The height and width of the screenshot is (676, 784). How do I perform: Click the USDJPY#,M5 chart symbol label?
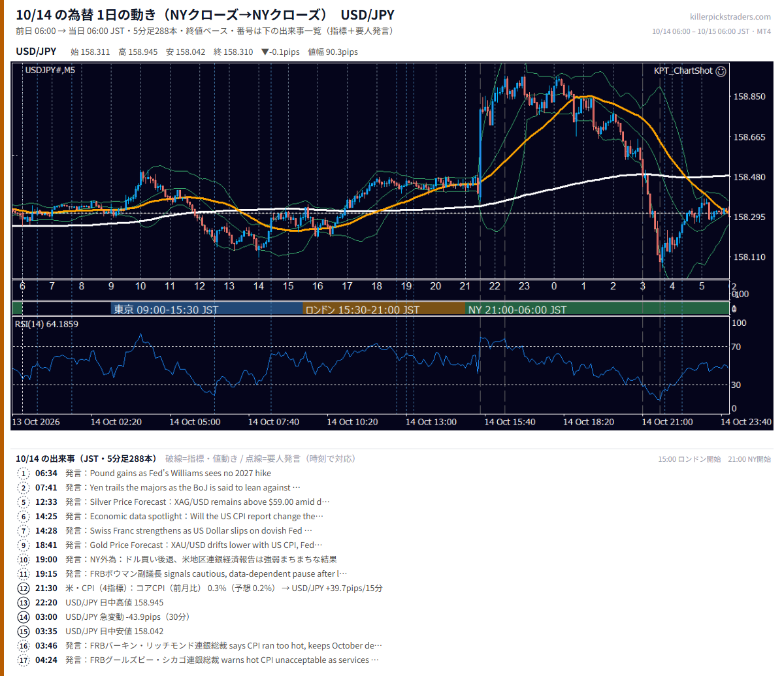(x=50, y=70)
